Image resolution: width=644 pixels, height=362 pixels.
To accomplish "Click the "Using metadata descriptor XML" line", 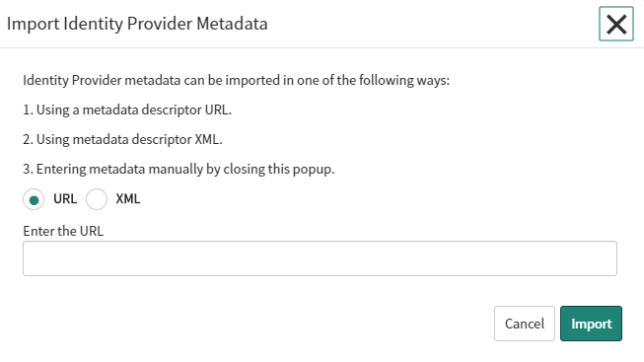I will 122,139.
